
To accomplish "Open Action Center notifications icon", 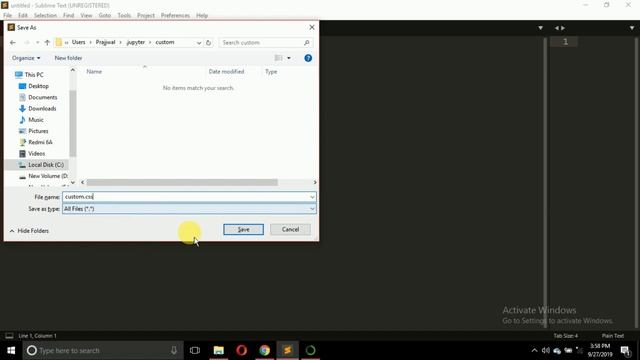I will coord(626,350).
